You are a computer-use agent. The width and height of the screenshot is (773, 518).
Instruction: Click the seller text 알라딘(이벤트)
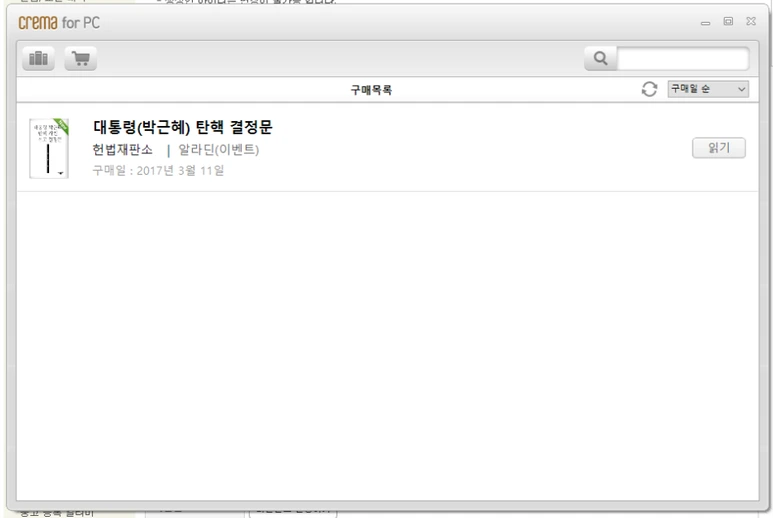point(218,149)
